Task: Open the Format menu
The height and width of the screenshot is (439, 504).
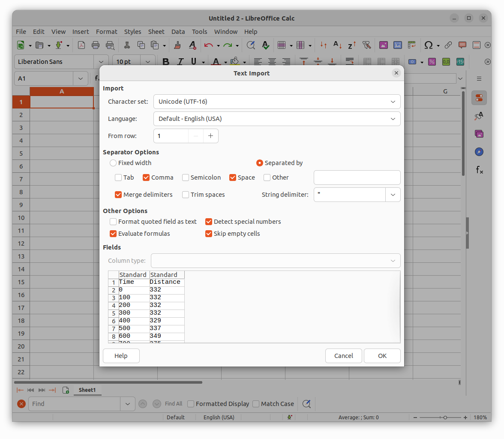Action: [x=106, y=32]
